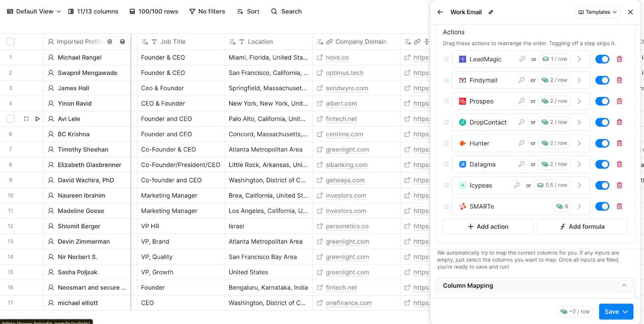Open the Save button dropdown arrow
This screenshot has height=324, width=644.
pos(625,312)
